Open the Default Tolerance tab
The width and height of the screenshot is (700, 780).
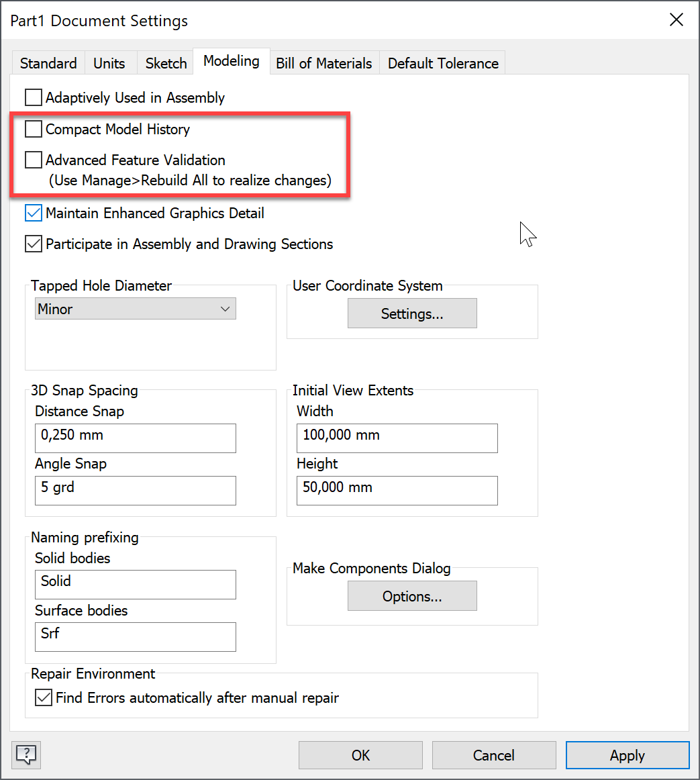442,62
